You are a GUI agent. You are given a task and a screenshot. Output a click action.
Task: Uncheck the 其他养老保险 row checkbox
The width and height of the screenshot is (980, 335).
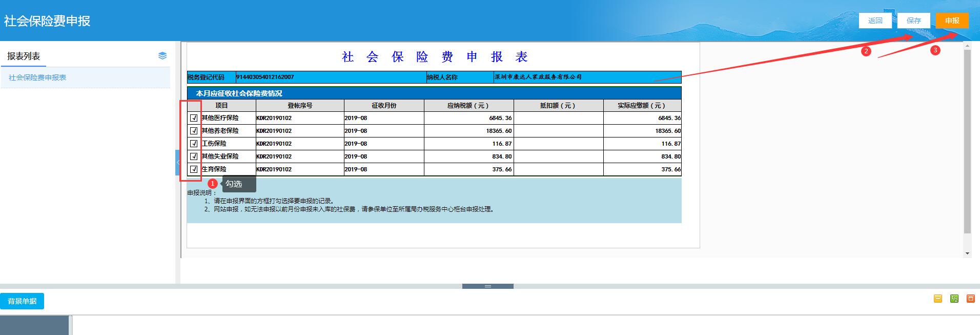pos(194,131)
